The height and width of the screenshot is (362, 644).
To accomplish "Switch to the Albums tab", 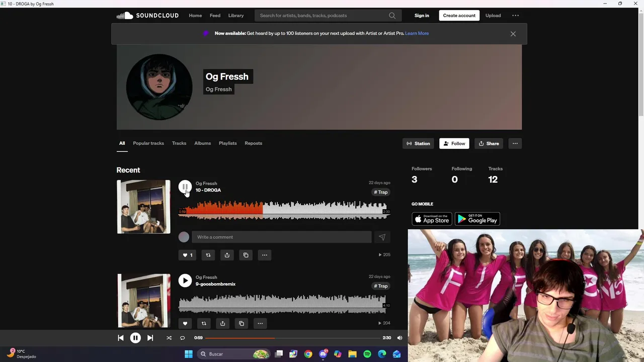I will pos(203,143).
